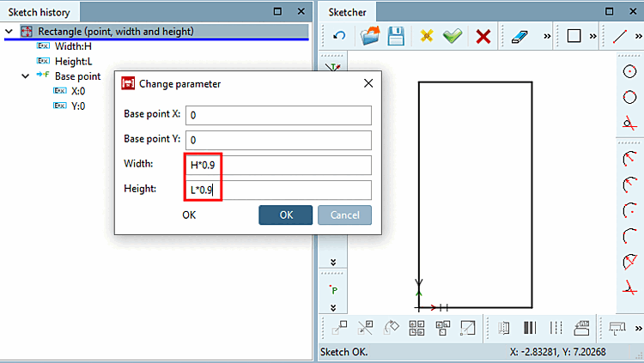Select the eraser tool
Screen dimensions: 644x363
click(x=519, y=37)
